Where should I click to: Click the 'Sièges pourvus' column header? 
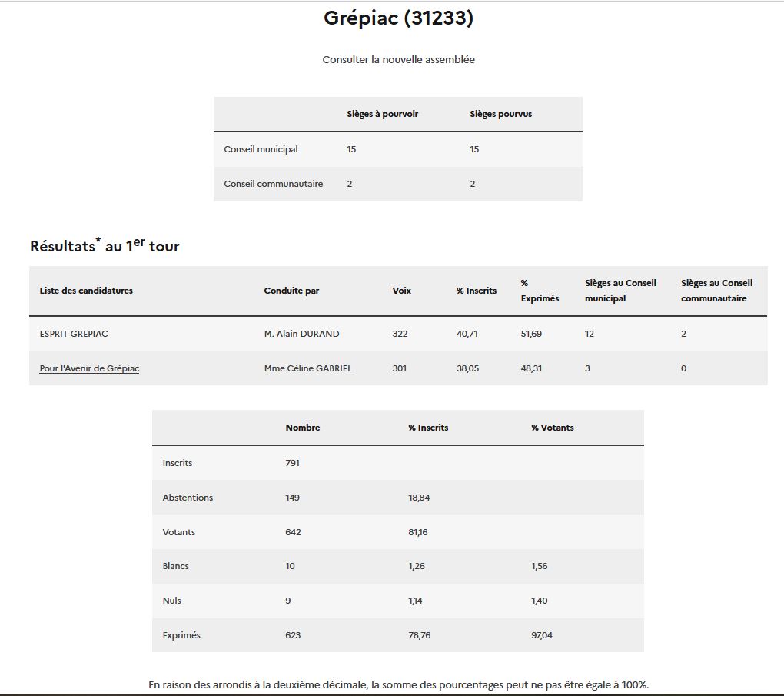500,114
